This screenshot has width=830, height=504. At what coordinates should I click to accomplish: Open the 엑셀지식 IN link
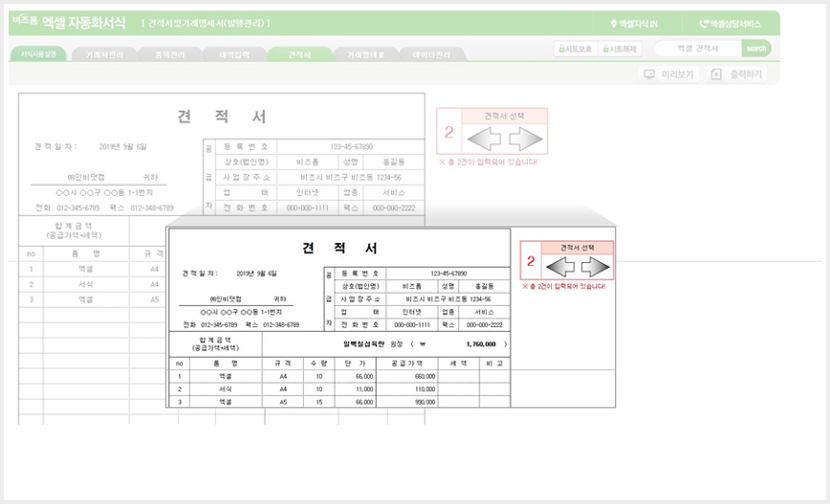[634, 24]
